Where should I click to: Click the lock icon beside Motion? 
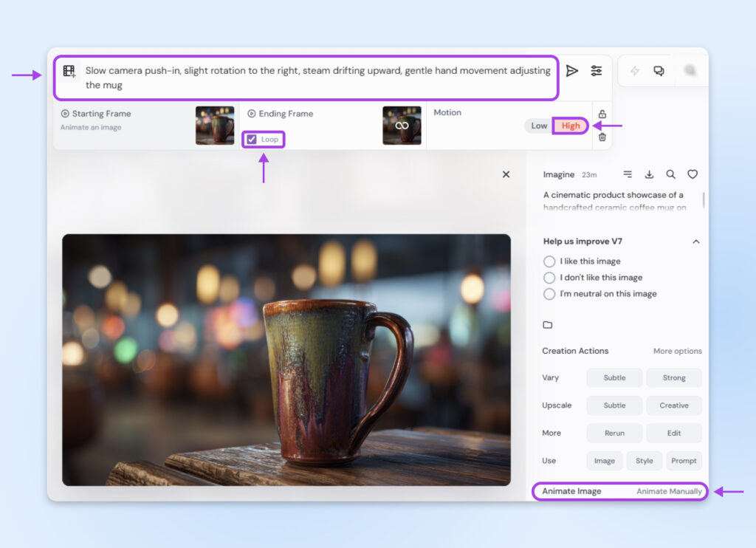point(602,114)
